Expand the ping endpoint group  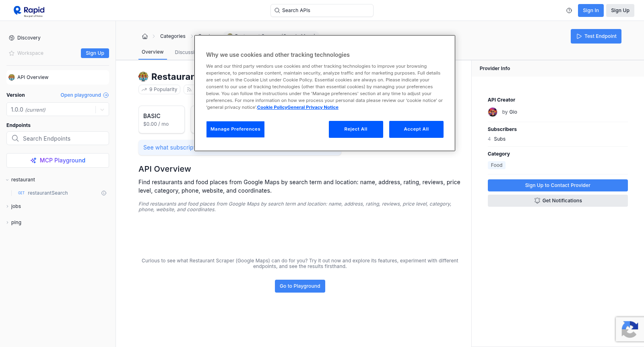coord(16,222)
